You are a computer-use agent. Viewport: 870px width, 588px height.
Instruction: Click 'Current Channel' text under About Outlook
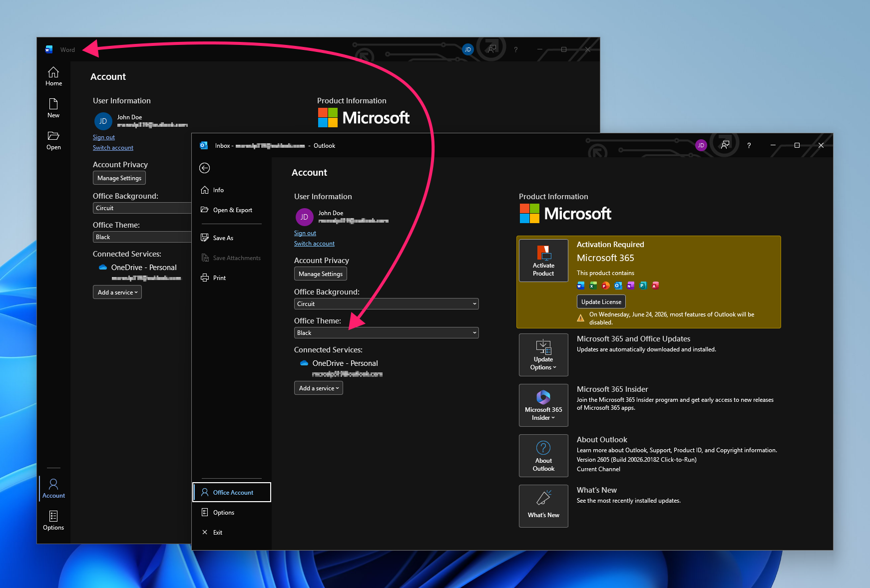tap(598, 469)
